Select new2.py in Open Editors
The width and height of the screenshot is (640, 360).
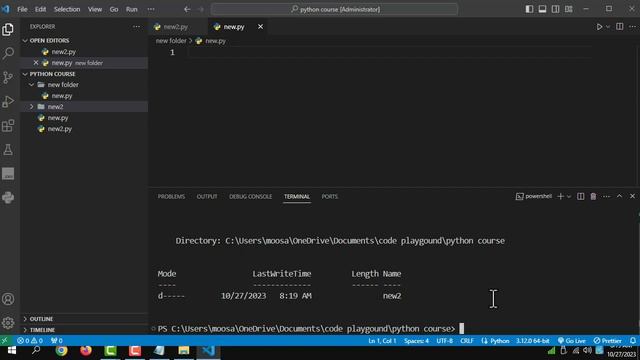[x=64, y=52]
